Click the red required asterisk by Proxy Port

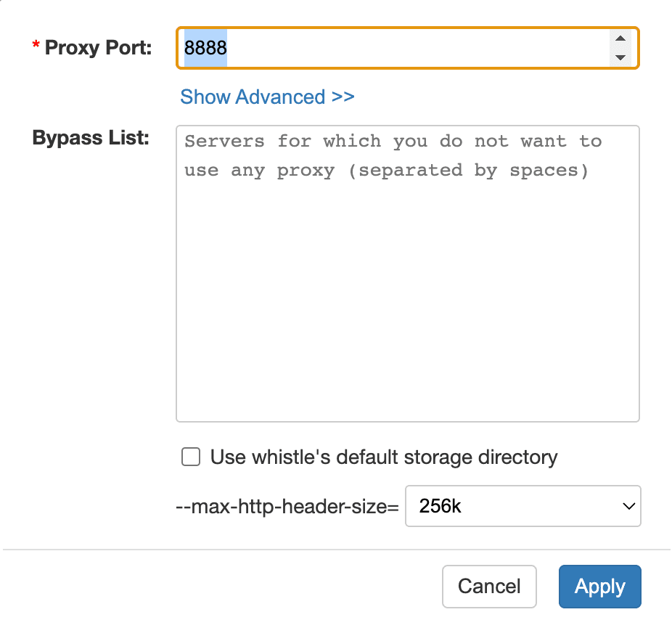pyautogui.click(x=36, y=47)
